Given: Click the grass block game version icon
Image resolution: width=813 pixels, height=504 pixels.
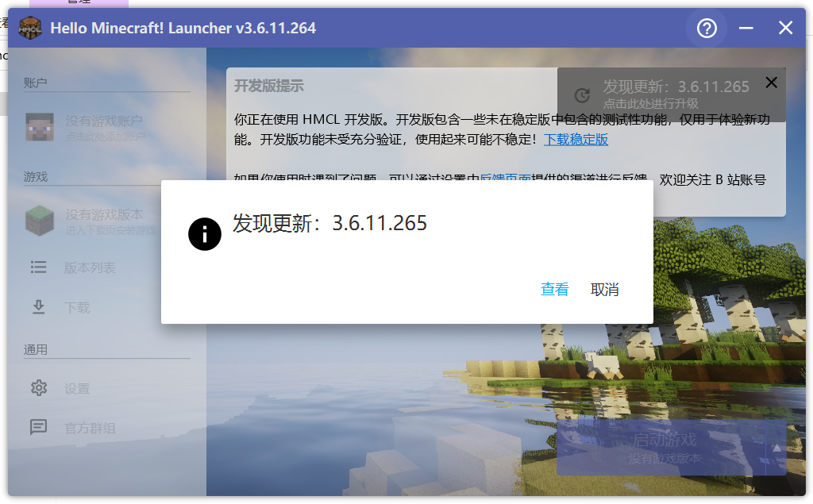Looking at the screenshot, I should click(38, 221).
